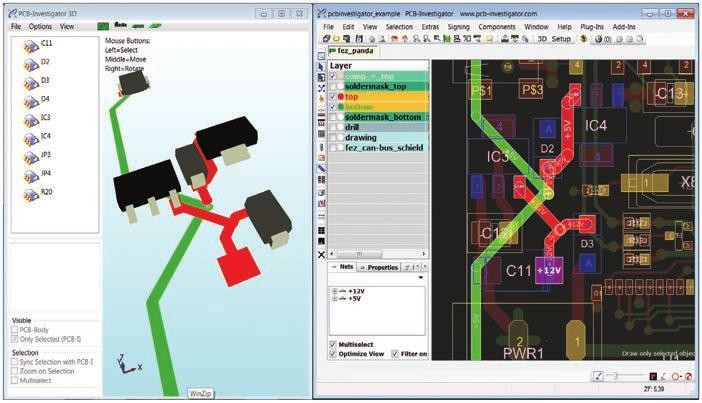Open Extras menu

pyautogui.click(x=430, y=27)
